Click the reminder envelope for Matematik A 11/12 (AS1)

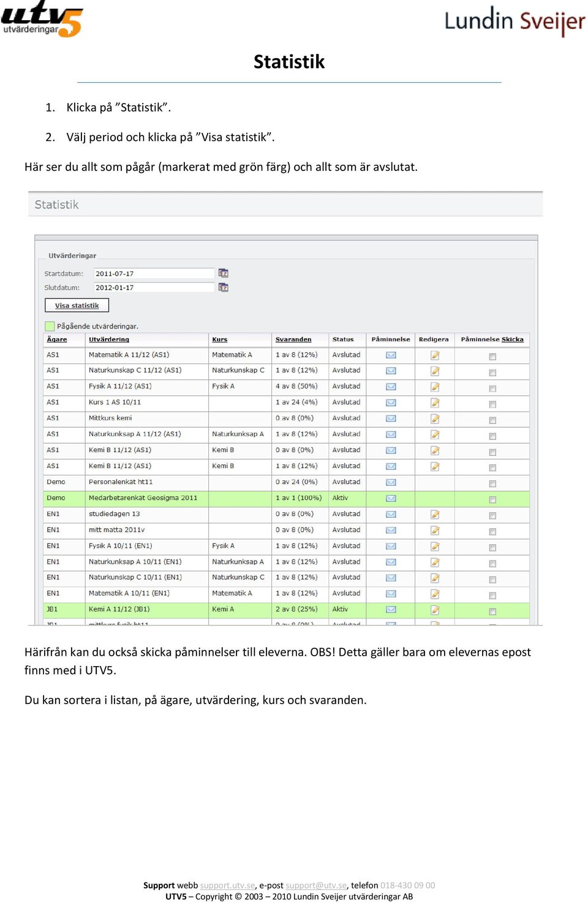(391, 355)
